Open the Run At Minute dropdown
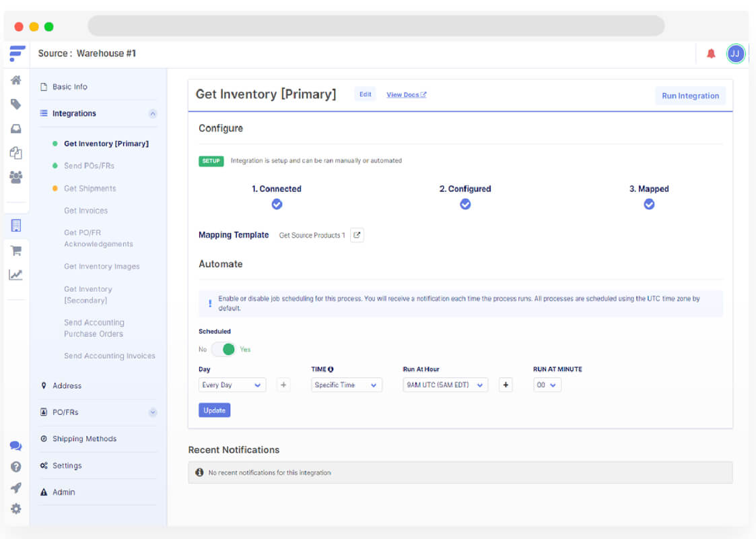Viewport: 756px width, 539px height. [547, 385]
